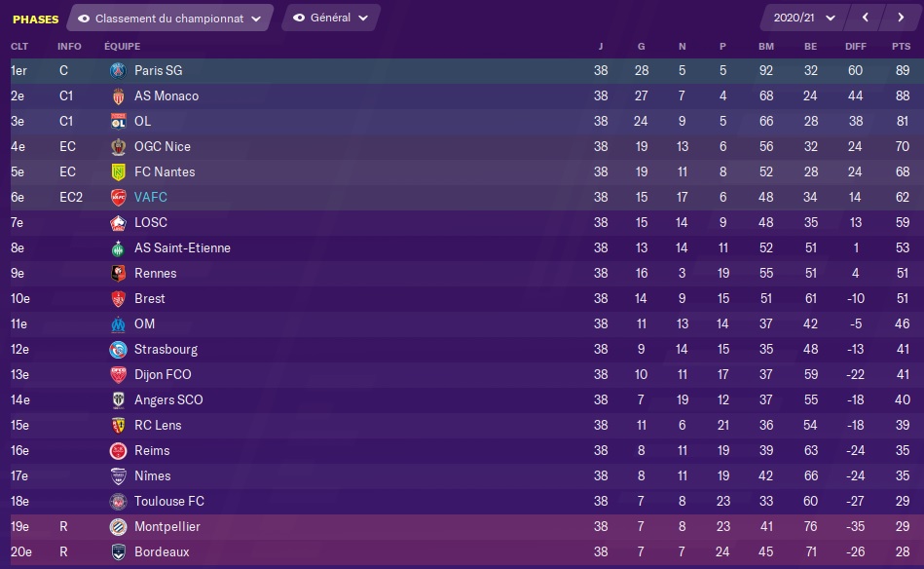Click the Paris SG club crest
Image resolution: width=924 pixels, height=569 pixels.
coord(119,71)
